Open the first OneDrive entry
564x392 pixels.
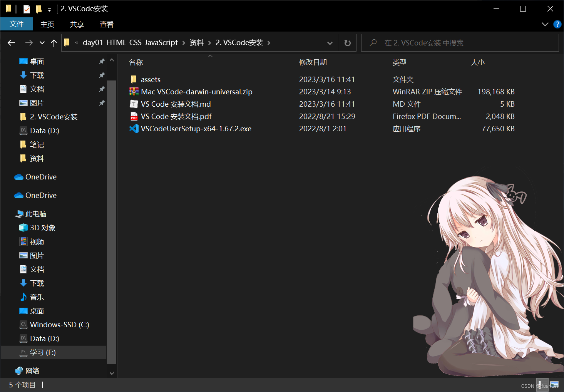41,177
